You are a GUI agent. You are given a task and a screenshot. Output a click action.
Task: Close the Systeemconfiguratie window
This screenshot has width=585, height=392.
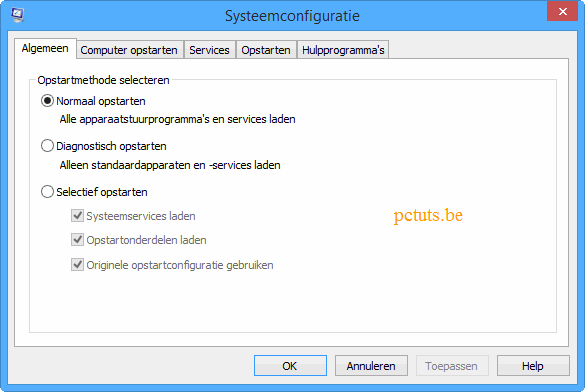pyautogui.click(x=563, y=12)
